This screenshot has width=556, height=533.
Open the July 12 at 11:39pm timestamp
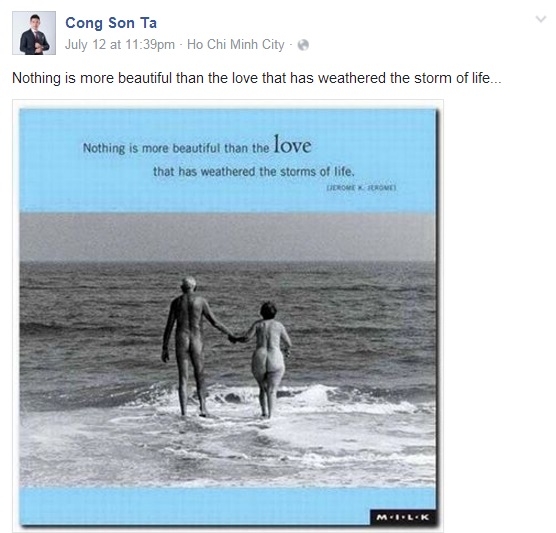[120, 45]
